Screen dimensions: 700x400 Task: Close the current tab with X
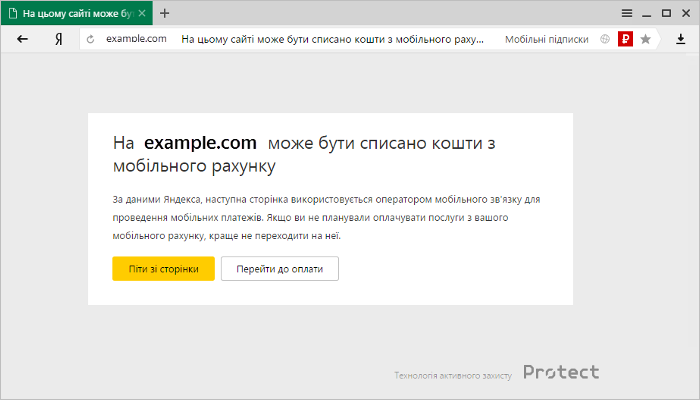tap(142, 13)
